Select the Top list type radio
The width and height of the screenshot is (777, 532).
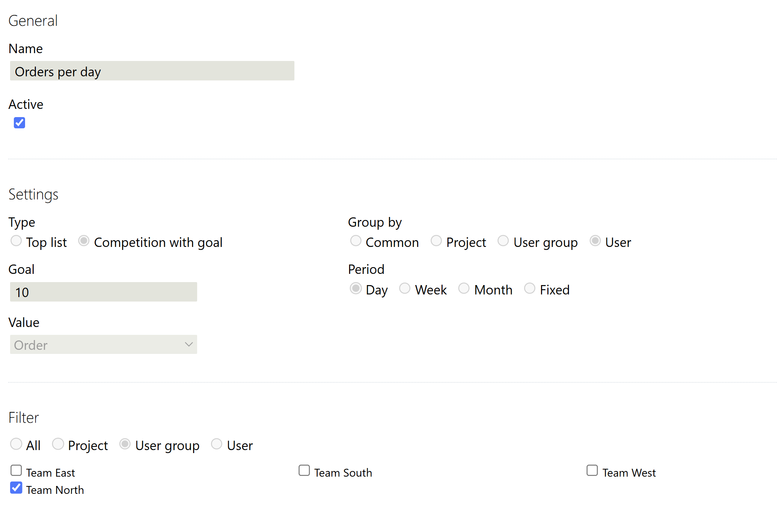point(16,241)
